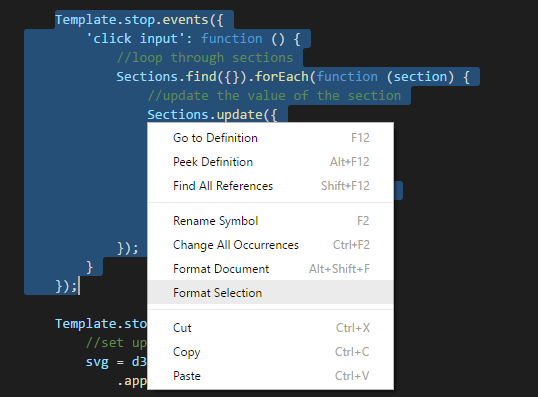Choose Go to Definition from context menu
This screenshot has width=538, height=397.
click(270, 138)
